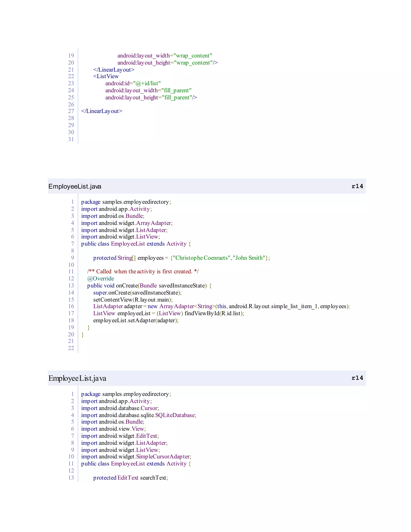Click the findViewById(R.id.list) call
Viewport: 411px width, 532px height.
[214, 313]
